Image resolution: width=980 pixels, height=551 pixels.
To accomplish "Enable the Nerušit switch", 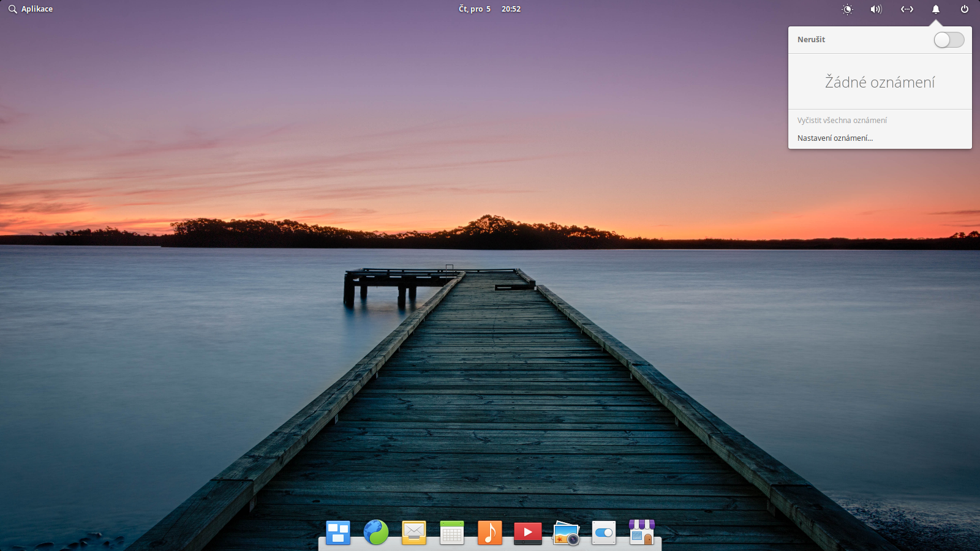I will [948, 39].
